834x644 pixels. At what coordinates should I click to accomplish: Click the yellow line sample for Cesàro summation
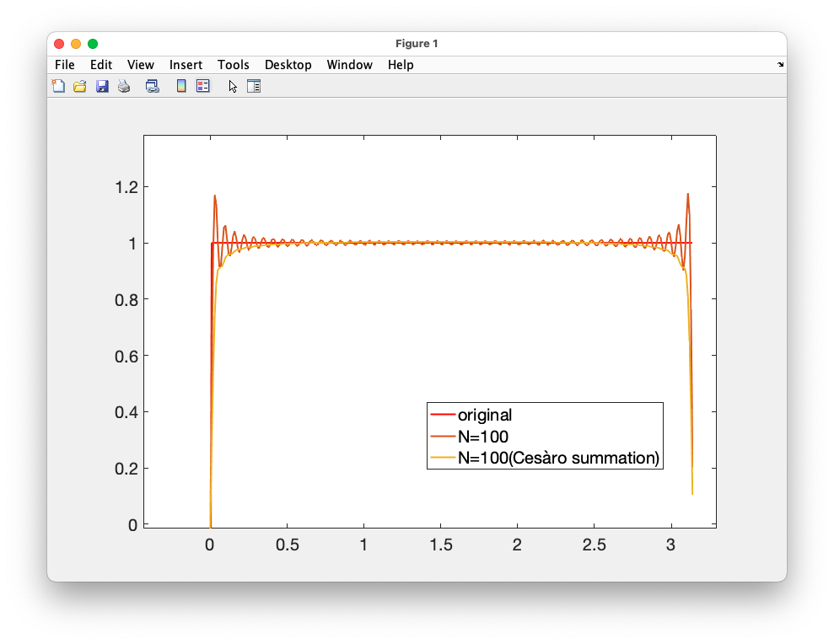pyautogui.click(x=443, y=458)
